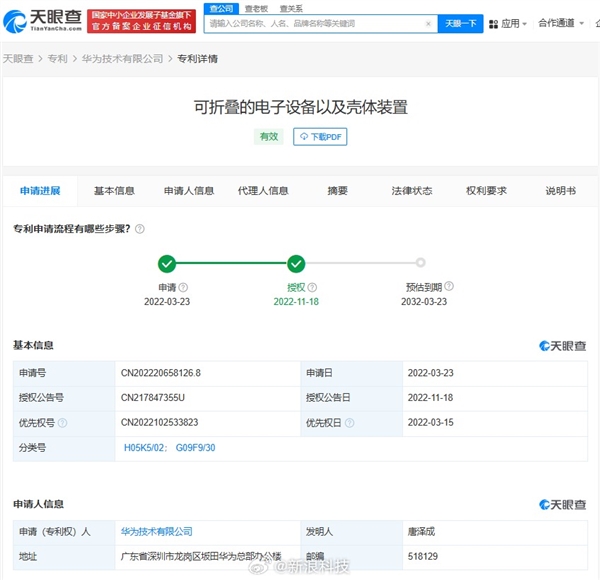Click postal code 518129
The height and width of the screenshot is (580, 600).
coord(422,556)
